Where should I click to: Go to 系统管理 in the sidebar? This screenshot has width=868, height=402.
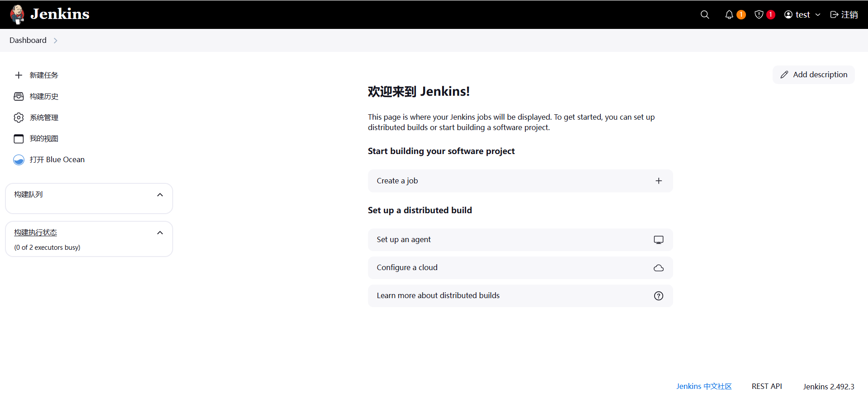coord(44,117)
